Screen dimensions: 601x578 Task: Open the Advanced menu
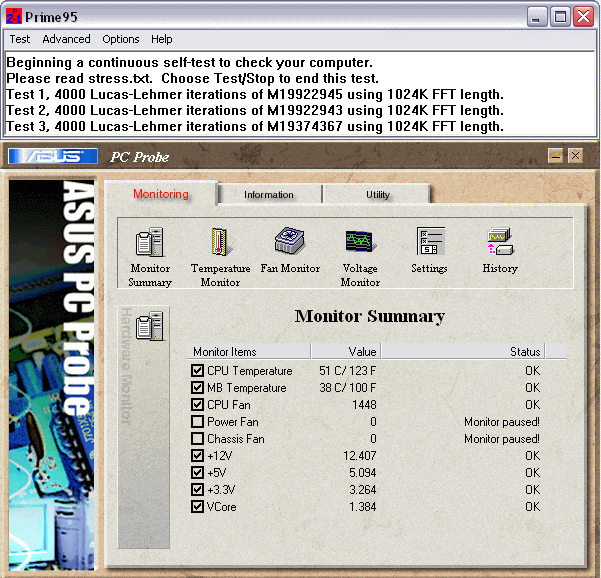click(66, 39)
